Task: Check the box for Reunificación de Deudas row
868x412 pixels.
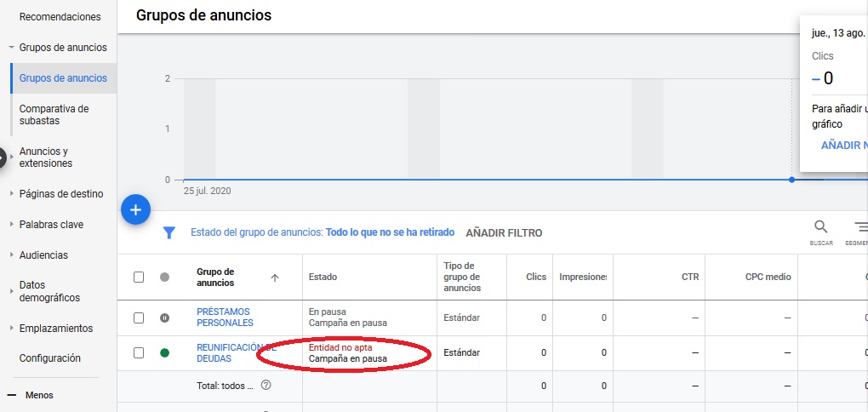Action: 139,352
